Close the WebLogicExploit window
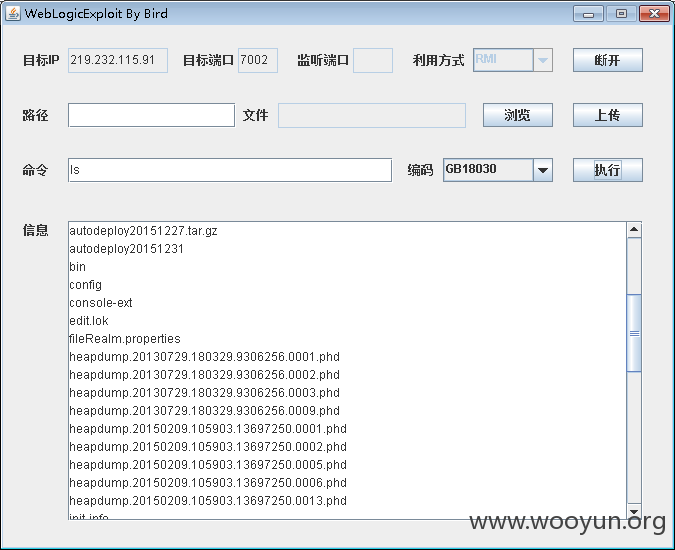The image size is (675, 550). [x=654, y=14]
